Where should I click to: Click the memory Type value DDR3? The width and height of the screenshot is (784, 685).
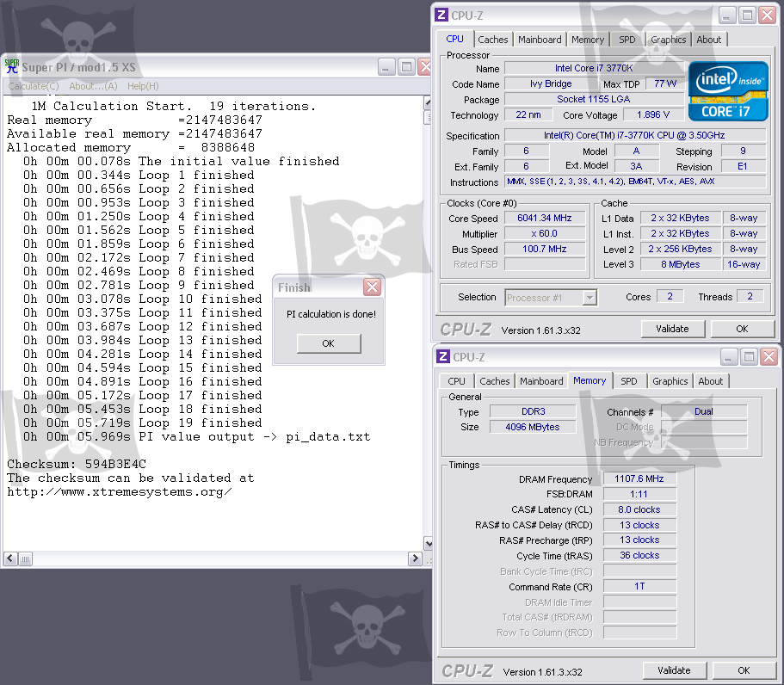(533, 411)
